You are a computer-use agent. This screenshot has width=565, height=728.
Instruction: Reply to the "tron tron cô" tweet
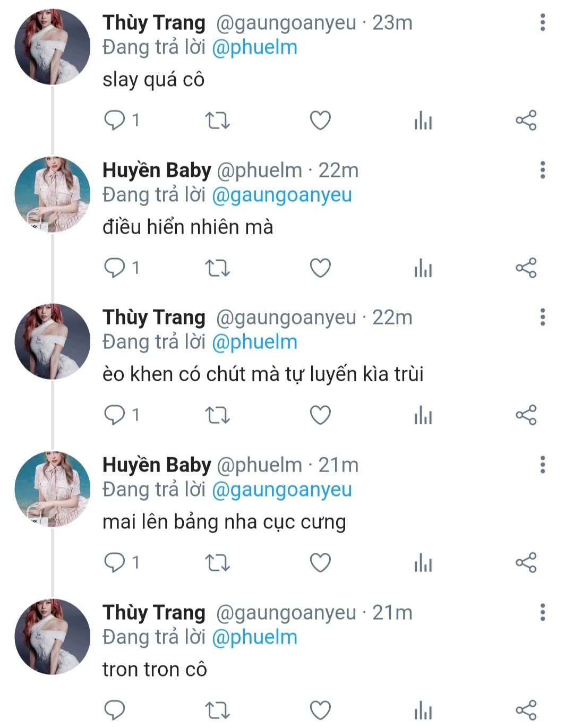pos(114,710)
